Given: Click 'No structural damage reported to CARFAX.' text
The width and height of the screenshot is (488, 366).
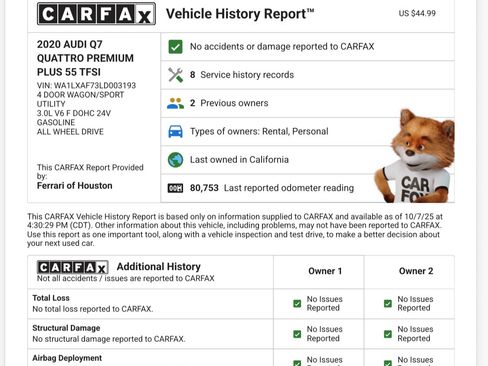Looking at the screenshot, I should point(109,339).
